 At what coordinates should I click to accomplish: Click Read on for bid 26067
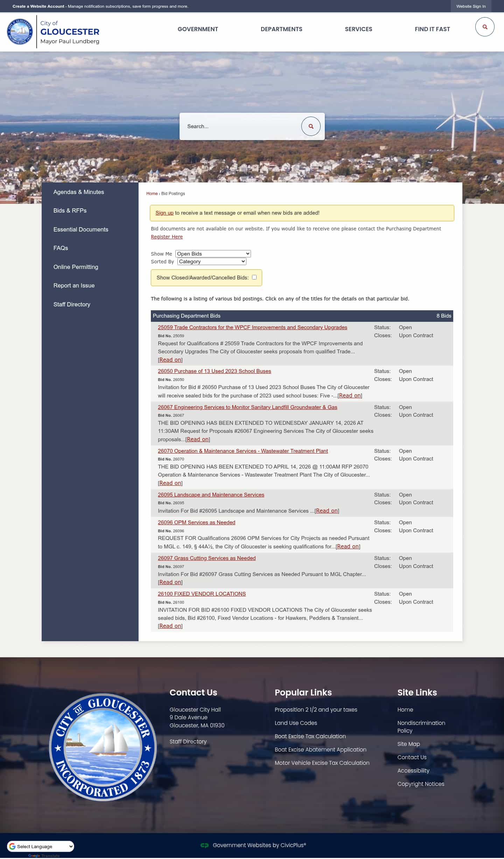coord(198,439)
